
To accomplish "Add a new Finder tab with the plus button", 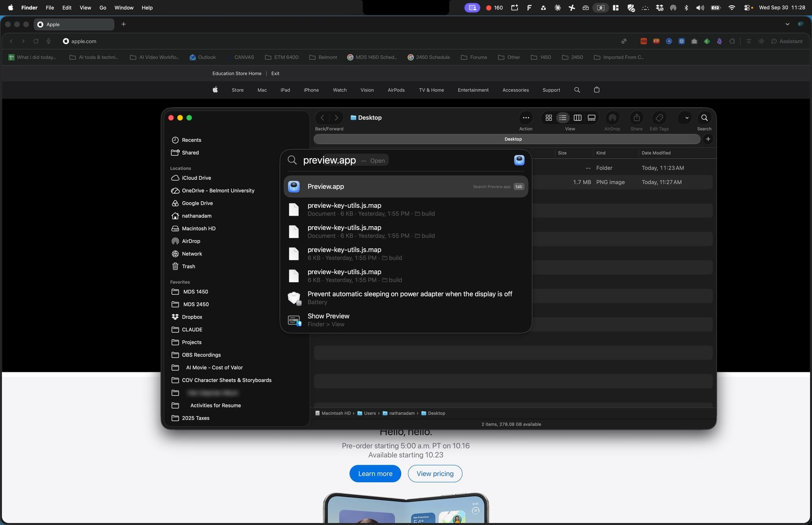I will point(708,139).
